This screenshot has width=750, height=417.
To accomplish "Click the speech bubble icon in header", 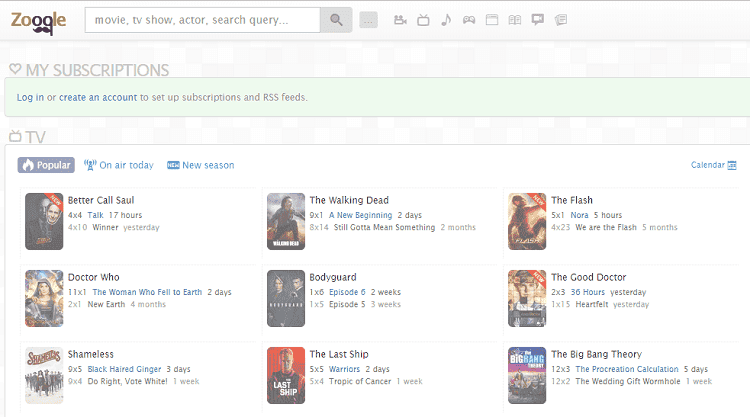I will point(538,19).
